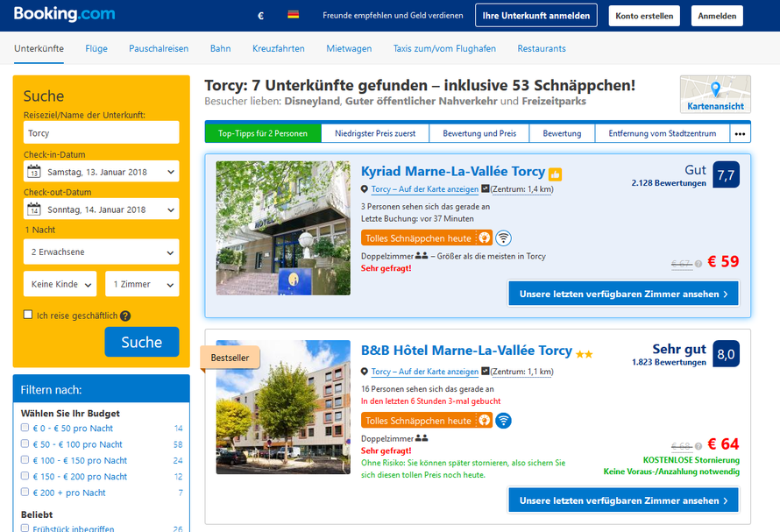Image resolution: width=780 pixels, height=532 pixels.
Task: Open the Kartenansicht map pin thumbnail
Action: click(x=715, y=94)
